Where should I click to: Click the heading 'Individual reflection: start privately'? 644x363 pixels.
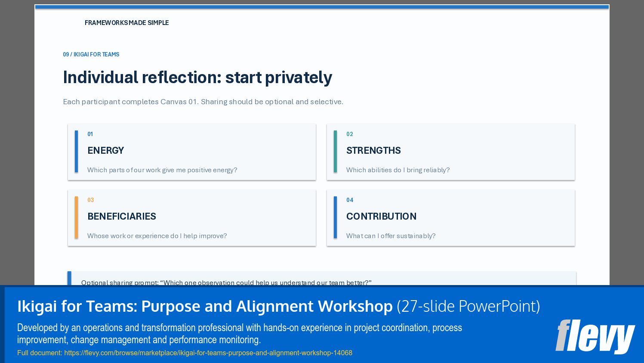click(197, 78)
